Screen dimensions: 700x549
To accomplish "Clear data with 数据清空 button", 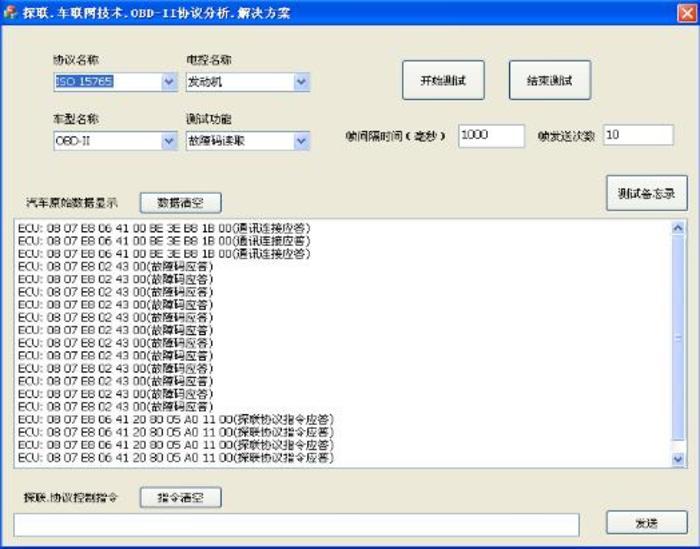I will pyautogui.click(x=181, y=203).
